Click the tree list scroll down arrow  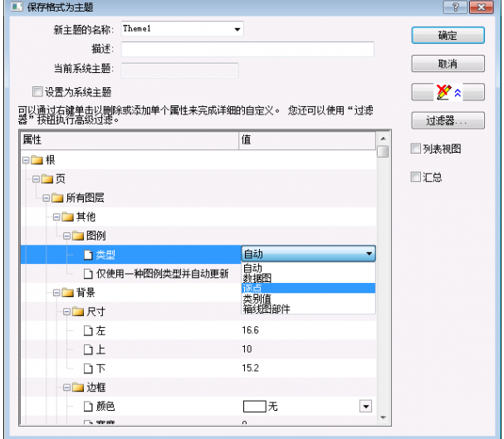(383, 417)
